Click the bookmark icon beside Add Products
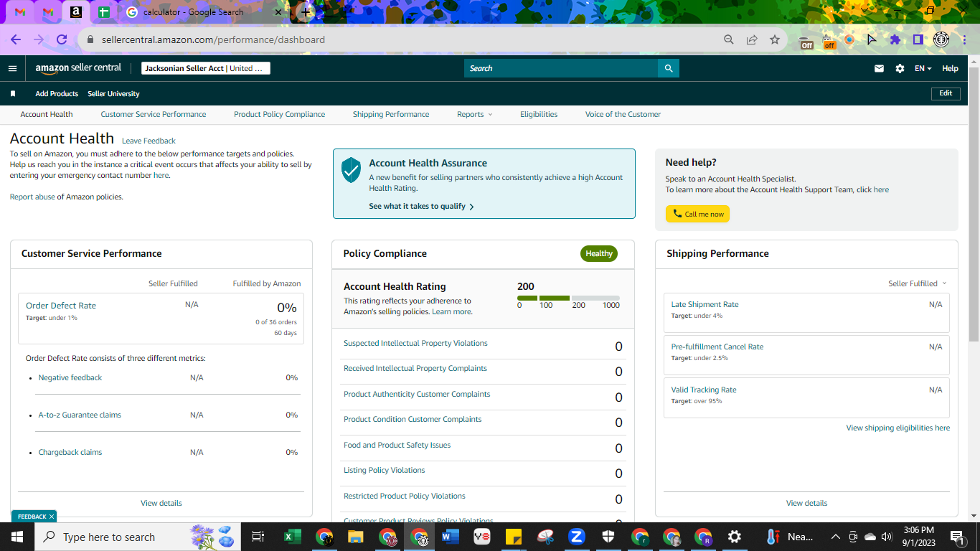 coord(13,93)
